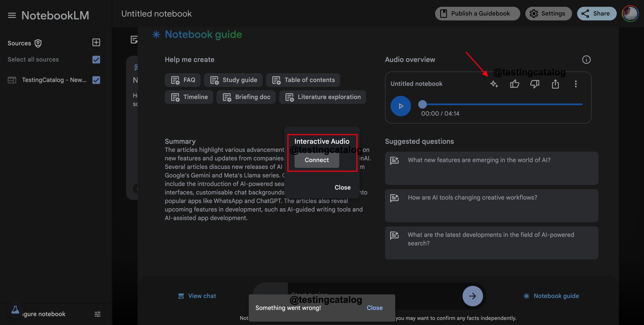
Task: Click the sparkle interactive audio icon
Action: (x=494, y=84)
